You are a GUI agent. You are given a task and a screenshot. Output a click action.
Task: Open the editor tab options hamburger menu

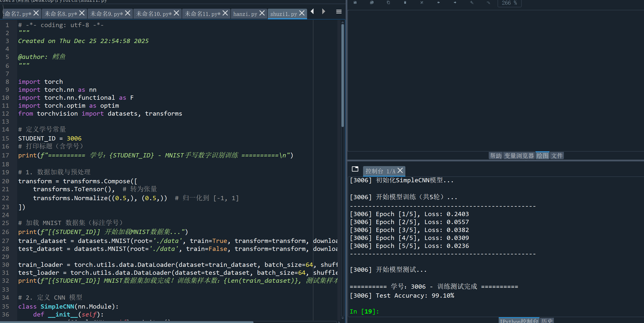tap(339, 11)
